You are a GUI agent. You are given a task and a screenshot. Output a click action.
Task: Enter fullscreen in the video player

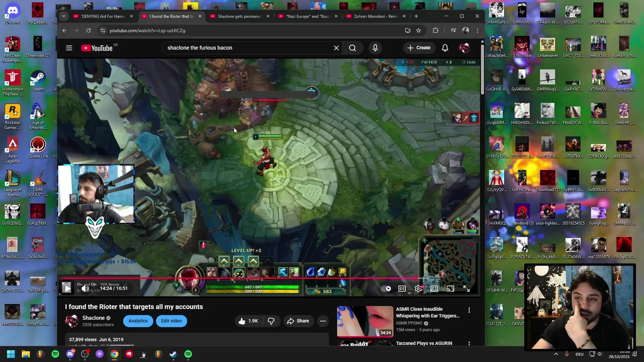click(466, 289)
